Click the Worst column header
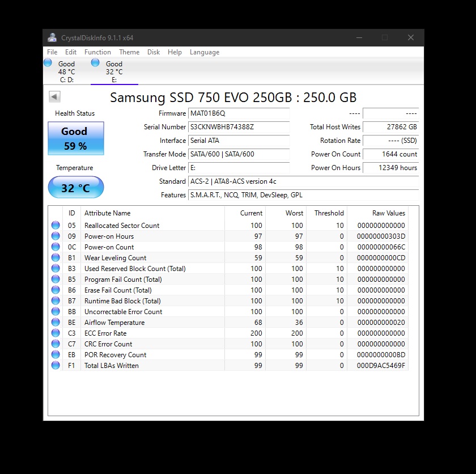 (286, 213)
